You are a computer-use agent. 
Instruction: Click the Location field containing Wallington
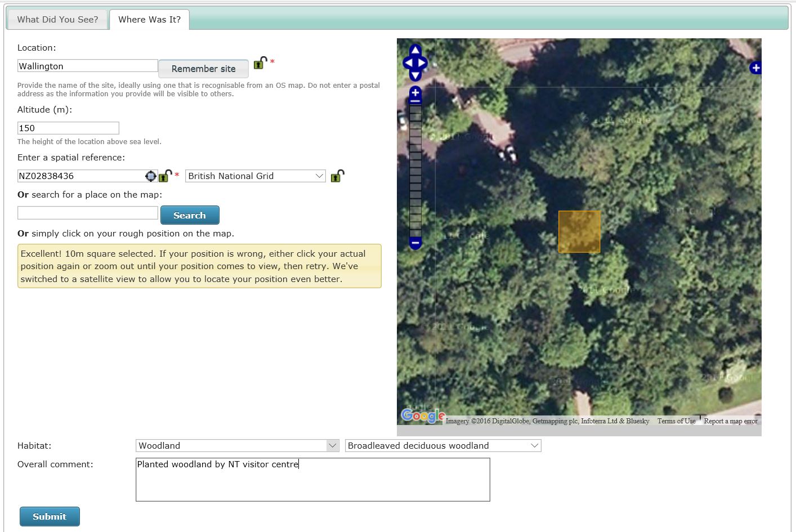(87, 66)
